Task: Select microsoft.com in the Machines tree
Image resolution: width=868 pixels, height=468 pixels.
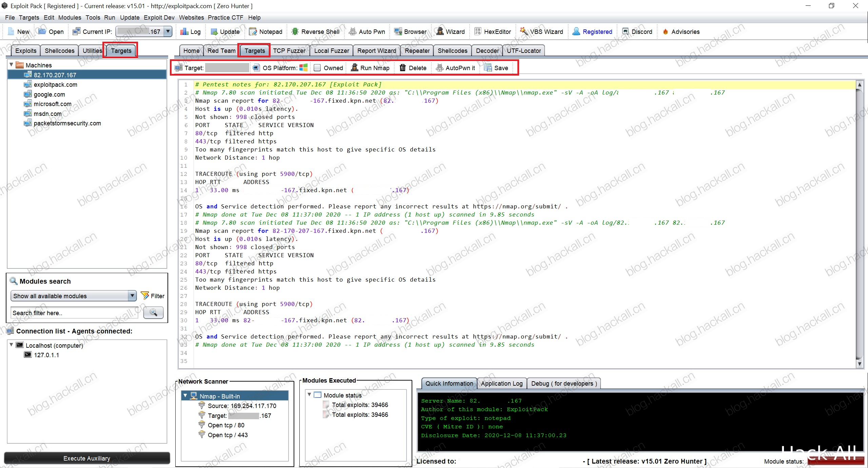Action: coord(53,104)
